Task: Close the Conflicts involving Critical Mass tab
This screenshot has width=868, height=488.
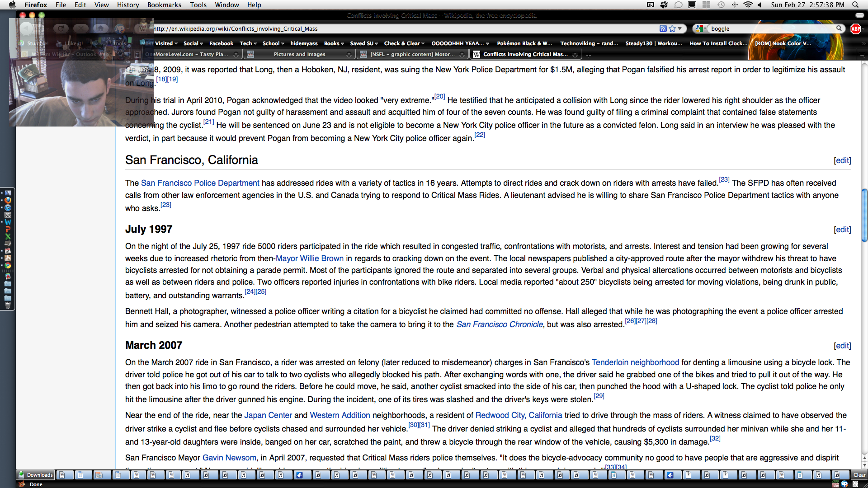Action: 575,55
